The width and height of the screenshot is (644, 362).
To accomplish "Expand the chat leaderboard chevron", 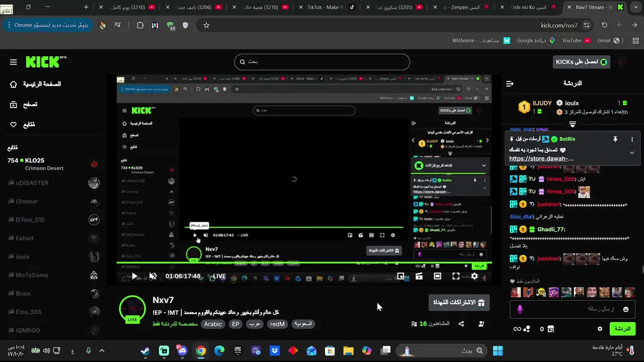I will (x=573, y=124).
